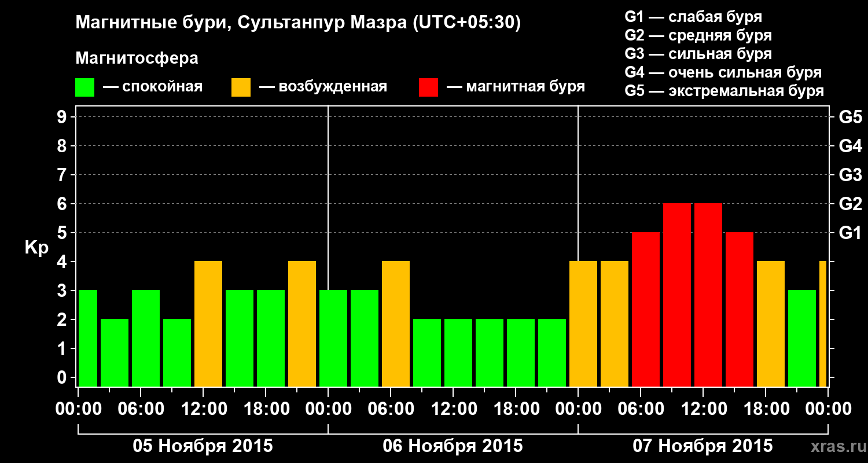This screenshot has width=868, height=463.
Task: Click the '05 Ноября 2015' date label
Action: click(x=203, y=446)
